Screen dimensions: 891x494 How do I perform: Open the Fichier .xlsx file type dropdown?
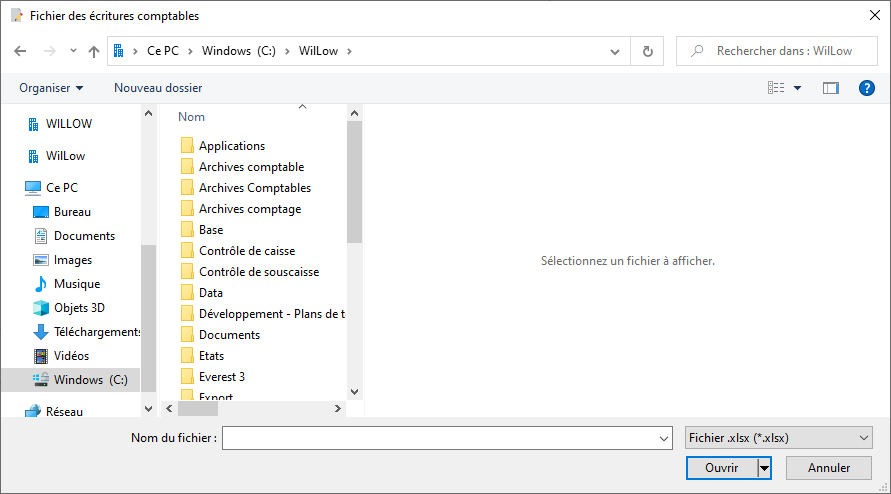click(x=778, y=438)
